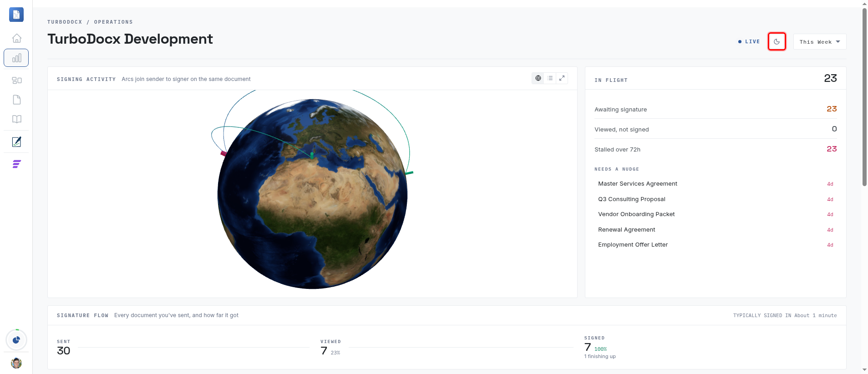The width and height of the screenshot is (868, 374).
Task: Click the SENT count 30
Action: point(63,351)
